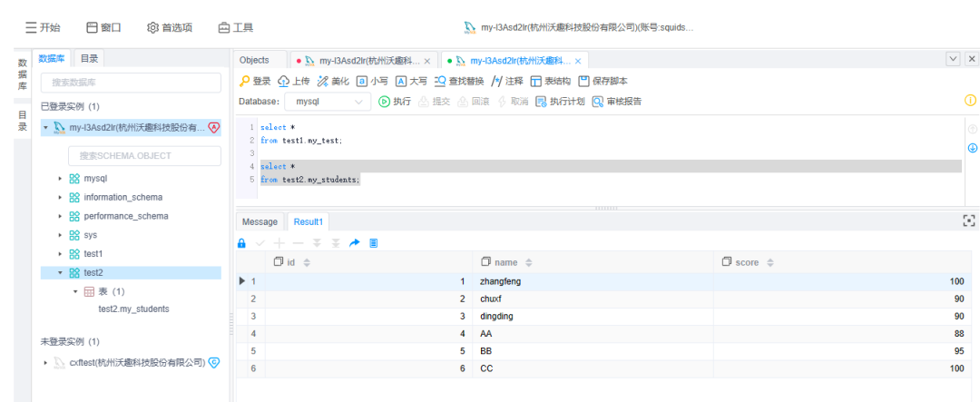Screen dimensions: 980x402
Task: Expand the mysql schema node
Action: click(60, 178)
